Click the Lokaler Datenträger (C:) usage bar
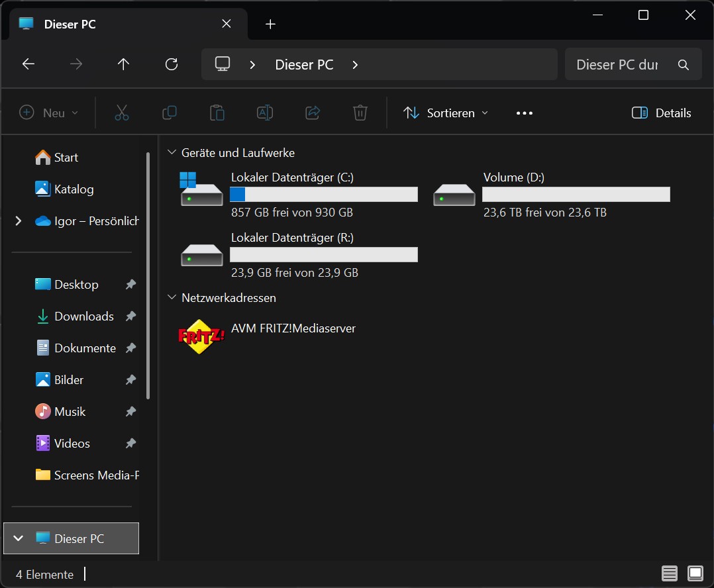The image size is (714, 588). (323, 195)
